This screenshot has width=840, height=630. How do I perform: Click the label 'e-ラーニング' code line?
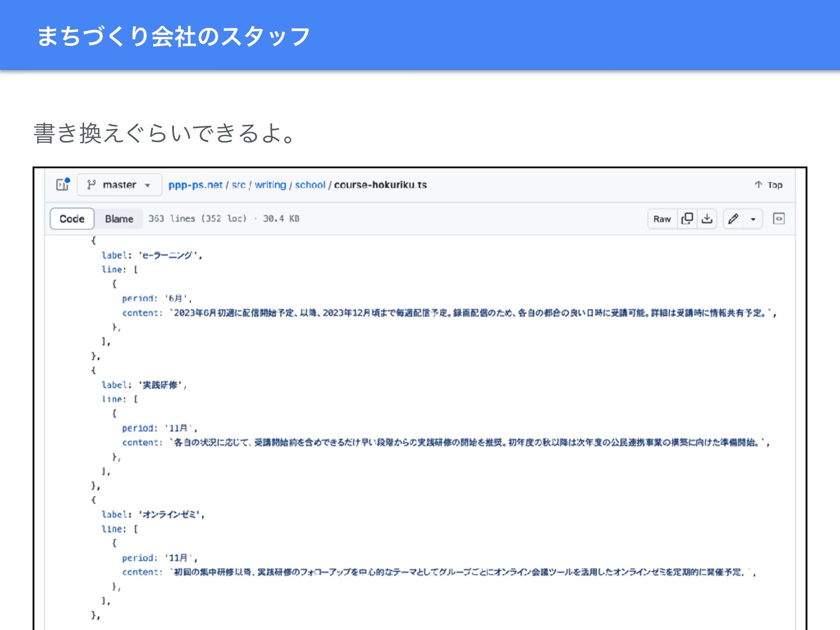(152, 255)
